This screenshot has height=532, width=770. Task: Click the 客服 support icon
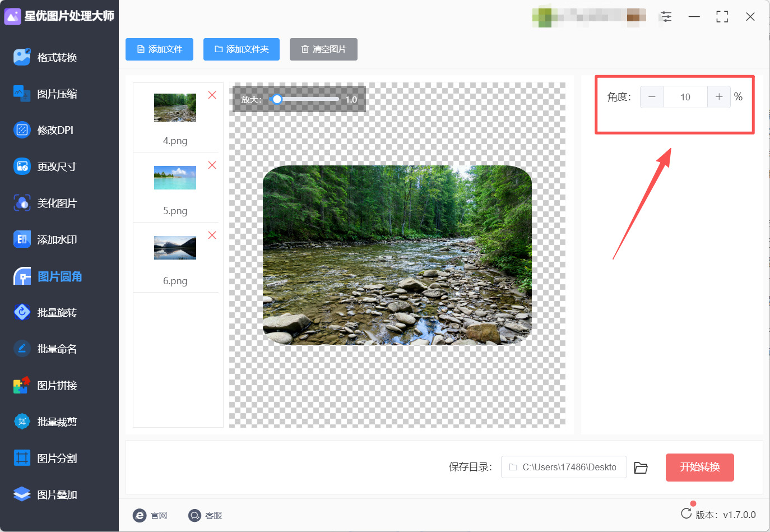click(x=194, y=515)
